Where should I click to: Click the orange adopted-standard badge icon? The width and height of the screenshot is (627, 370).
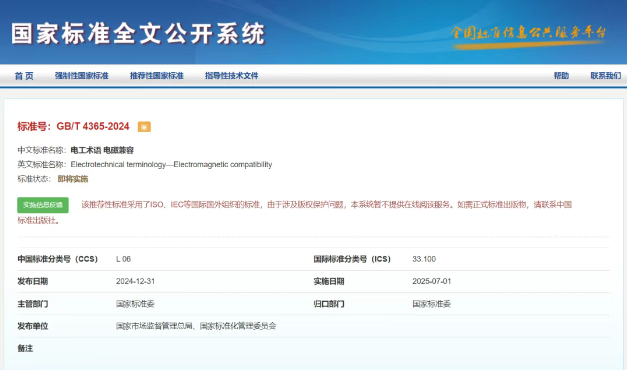(x=144, y=127)
